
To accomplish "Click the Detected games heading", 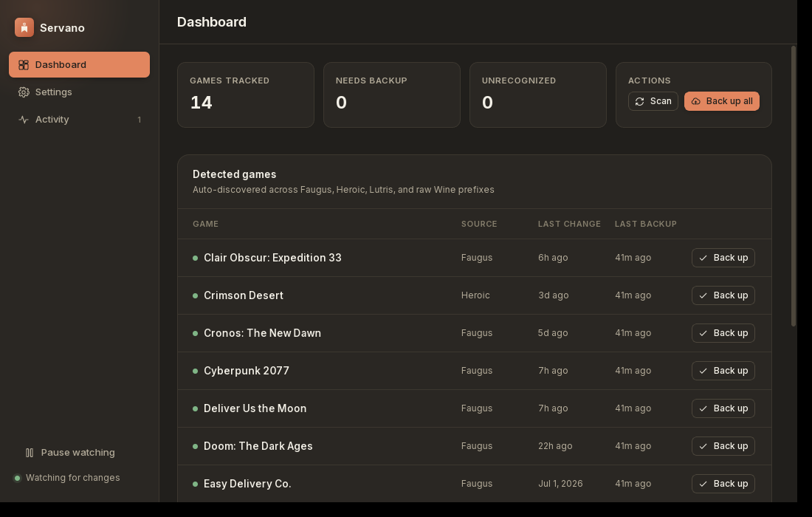I will (x=235, y=174).
